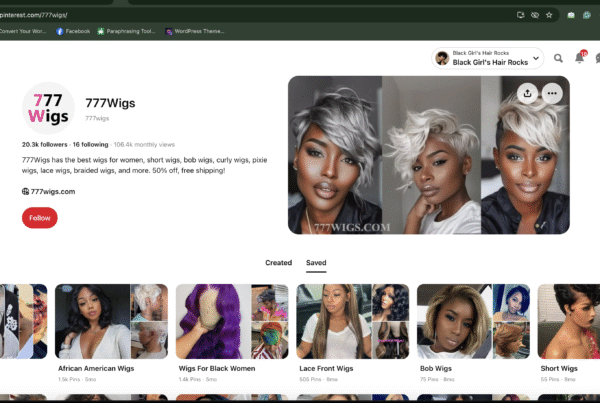Click the 20.3k followers link
The image size is (600, 403).
coord(44,144)
